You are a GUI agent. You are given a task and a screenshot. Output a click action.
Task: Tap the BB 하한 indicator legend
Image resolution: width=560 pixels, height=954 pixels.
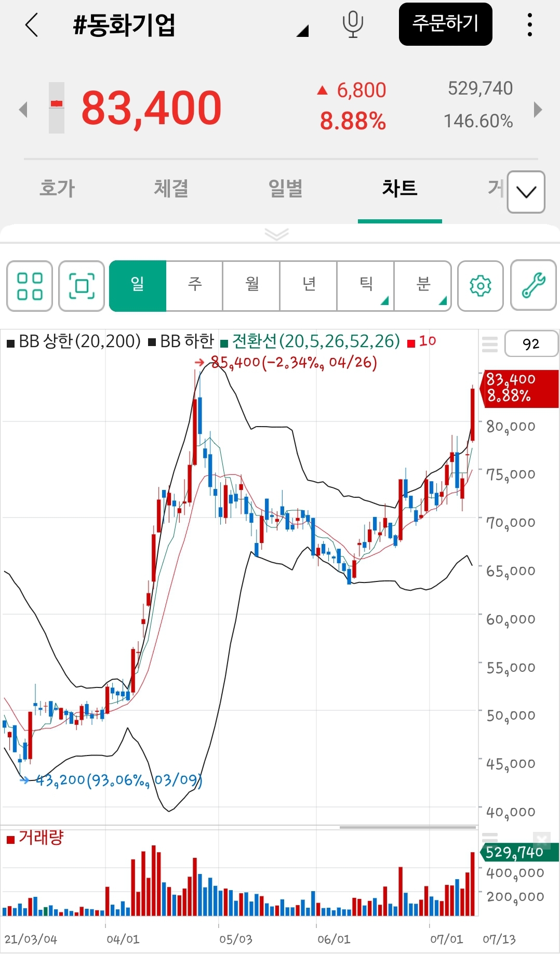(x=181, y=341)
